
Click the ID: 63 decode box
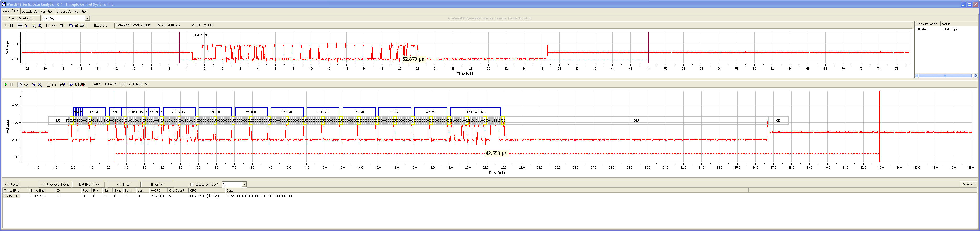click(94, 112)
